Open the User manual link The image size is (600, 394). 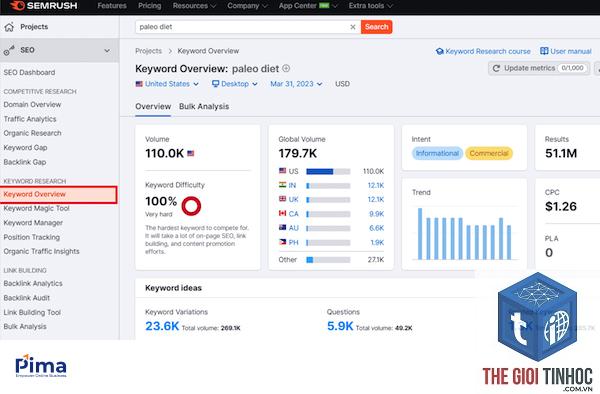[566, 51]
